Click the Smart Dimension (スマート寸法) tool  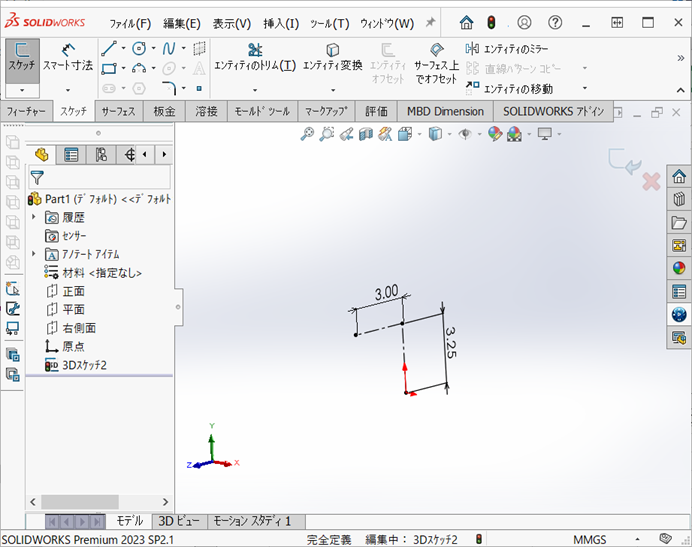tap(69, 56)
